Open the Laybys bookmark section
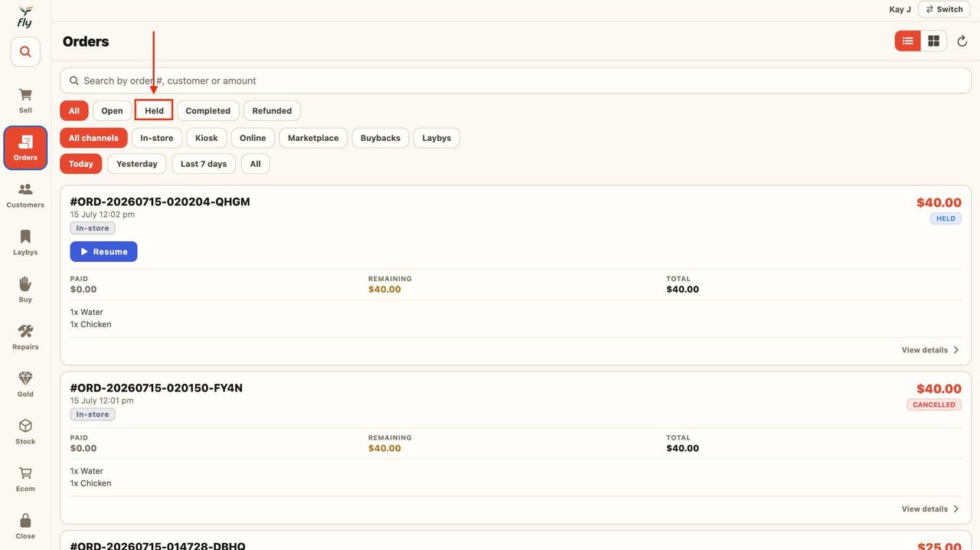The image size is (980, 550). point(25,242)
